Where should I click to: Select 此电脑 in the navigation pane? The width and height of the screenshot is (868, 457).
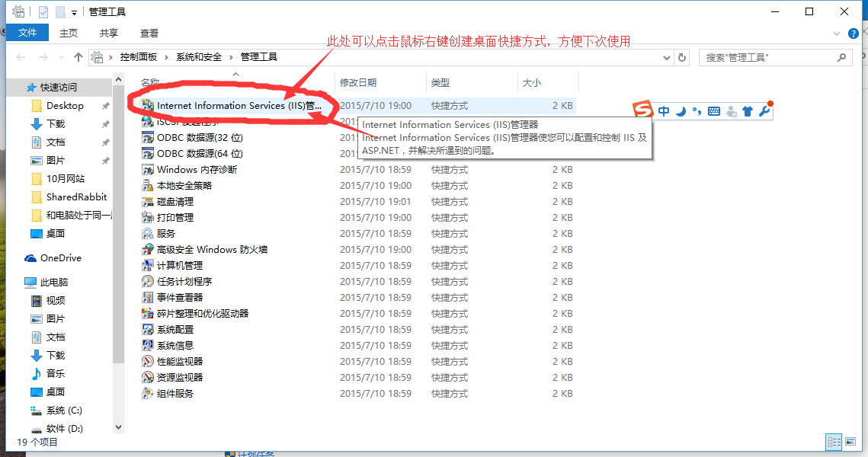[53, 282]
